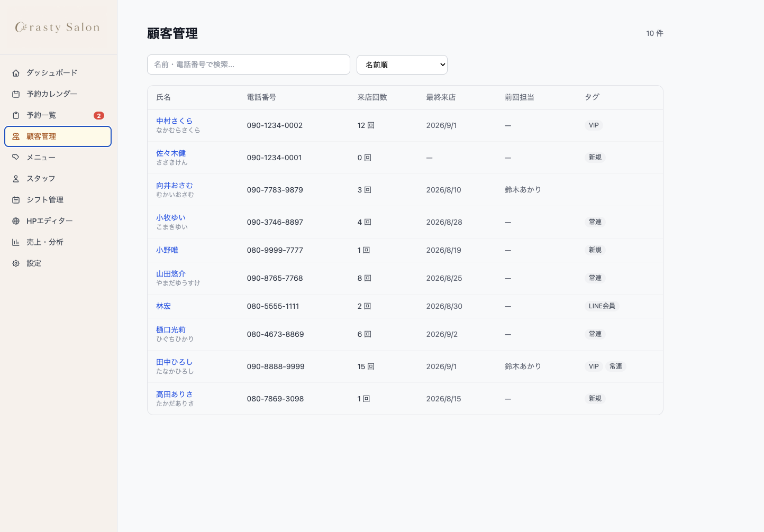Open the 売上・分析 page
The image size is (764, 532).
point(58,242)
